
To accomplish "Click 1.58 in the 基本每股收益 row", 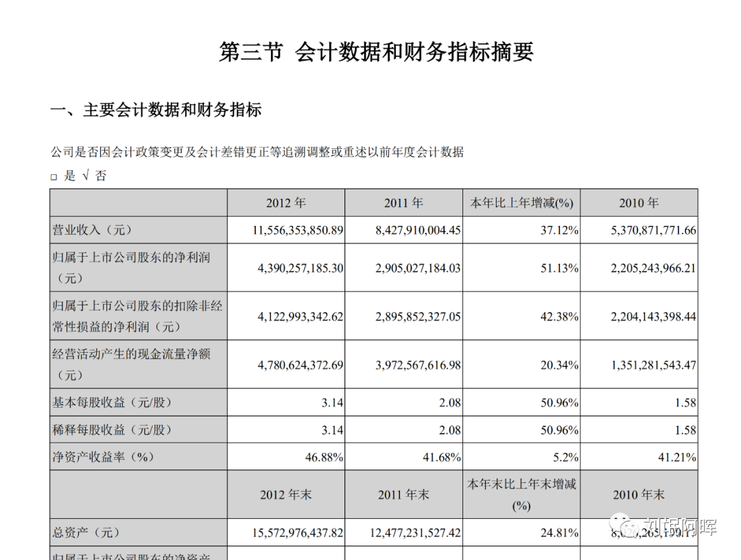I will click(685, 403).
